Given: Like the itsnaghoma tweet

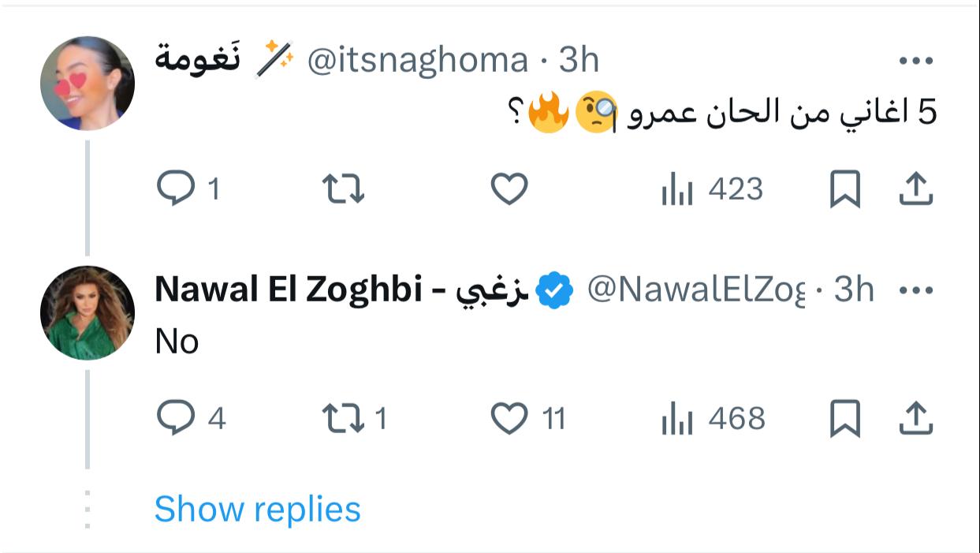Looking at the screenshot, I should (509, 189).
